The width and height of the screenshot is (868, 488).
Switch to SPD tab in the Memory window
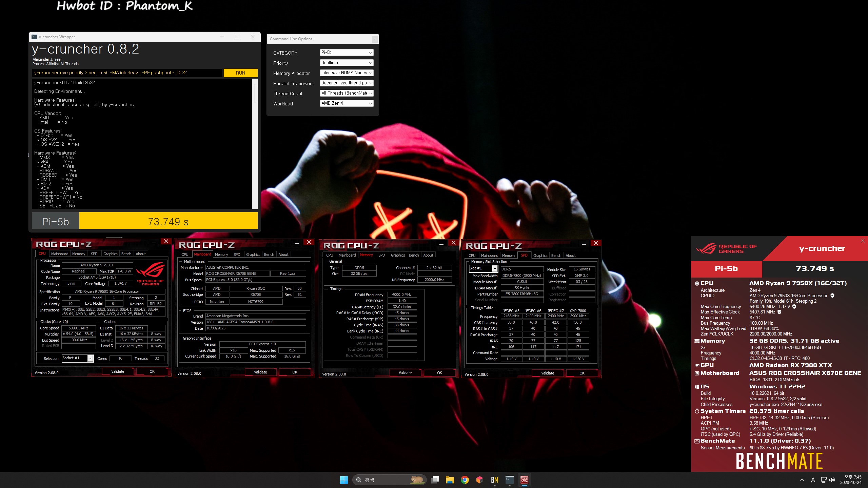381,255
